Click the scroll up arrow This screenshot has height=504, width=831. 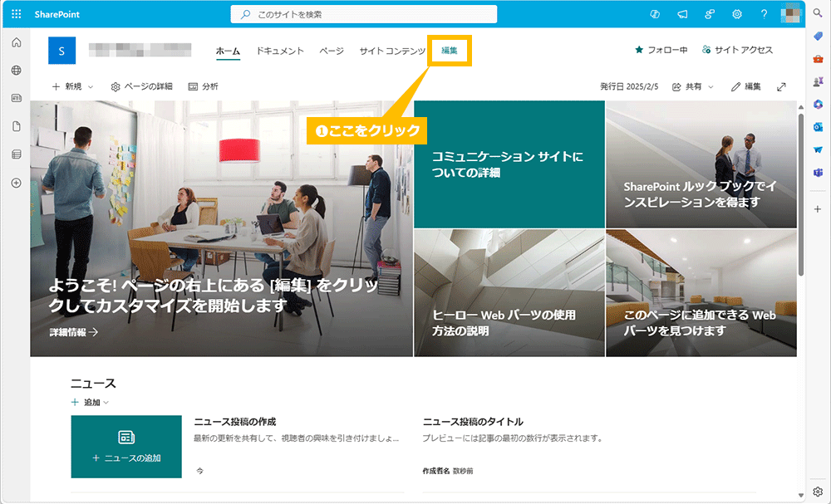[801, 106]
